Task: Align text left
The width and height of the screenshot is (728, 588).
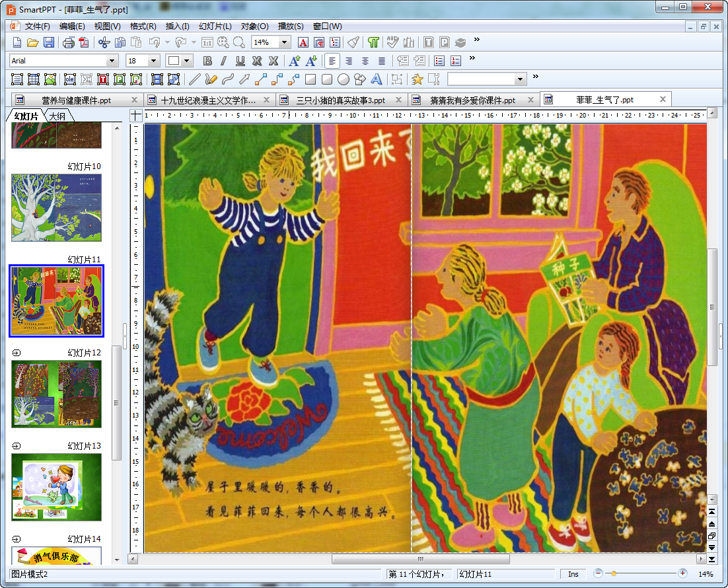Action: coord(332,61)
